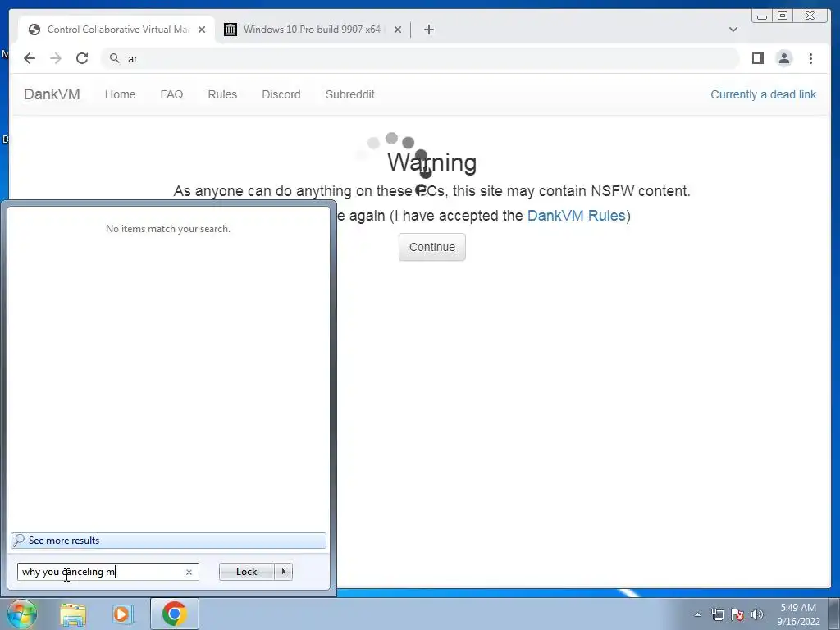Open the Discord nav item
This screenshot has height=630, width=840.
tap(281, 94)
